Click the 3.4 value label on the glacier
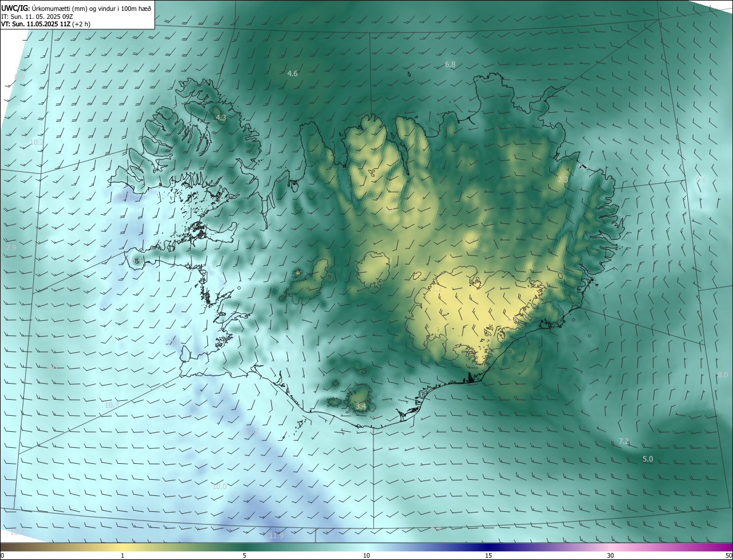This screenshot has width=733, height=560. click(360, 407)
